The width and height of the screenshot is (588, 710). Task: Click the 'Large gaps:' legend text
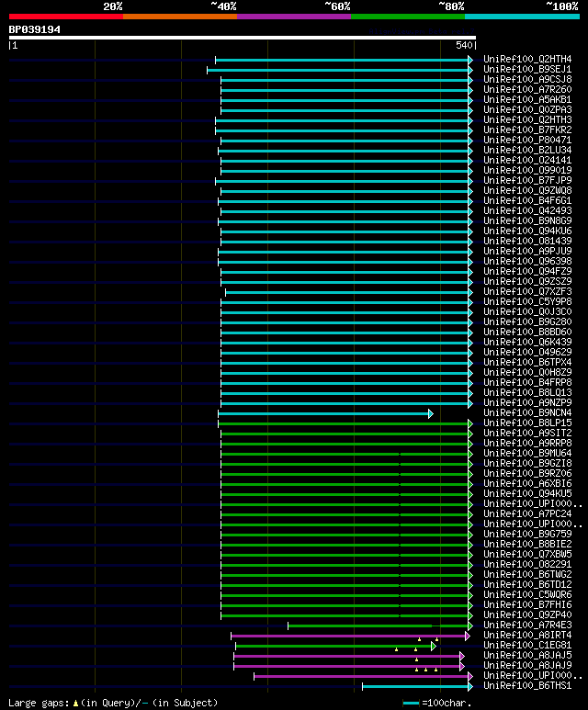[x=39, y=704]
